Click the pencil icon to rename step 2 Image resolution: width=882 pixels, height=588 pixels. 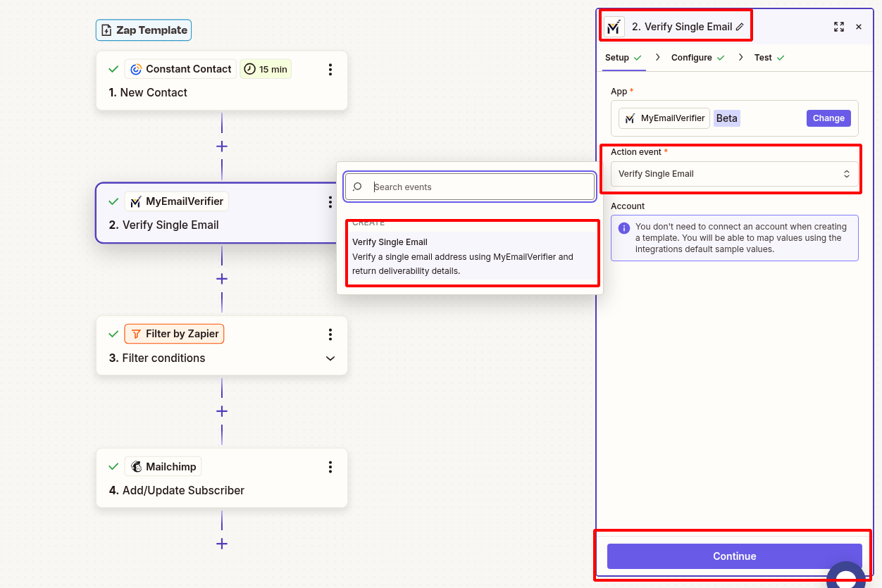(739, 26)
